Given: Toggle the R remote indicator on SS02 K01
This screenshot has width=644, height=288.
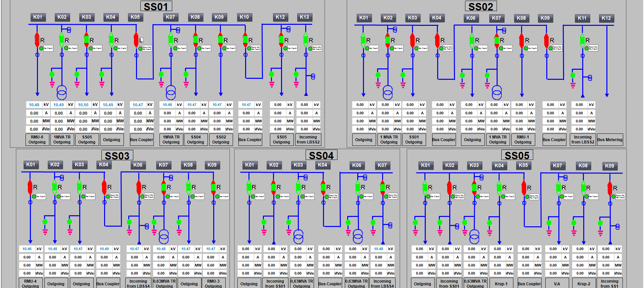Looking at the screenshot, I should tap(368, 40).
